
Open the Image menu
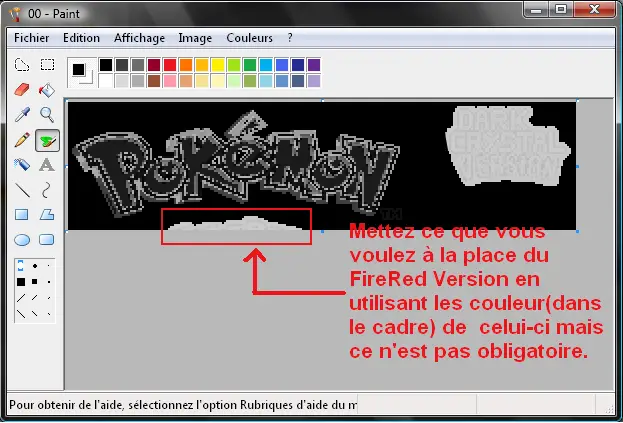(x=195, y=38)
